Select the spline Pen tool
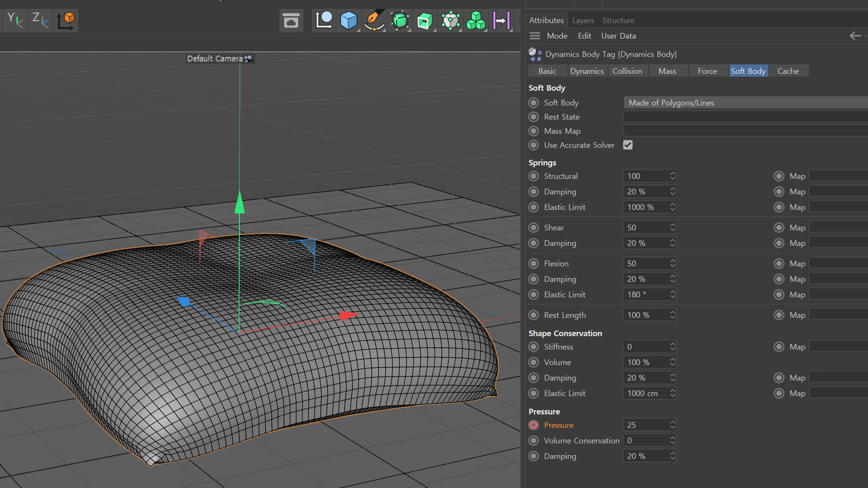The width and height of the screenshot is (868, 488). click(x=374, y=21)
